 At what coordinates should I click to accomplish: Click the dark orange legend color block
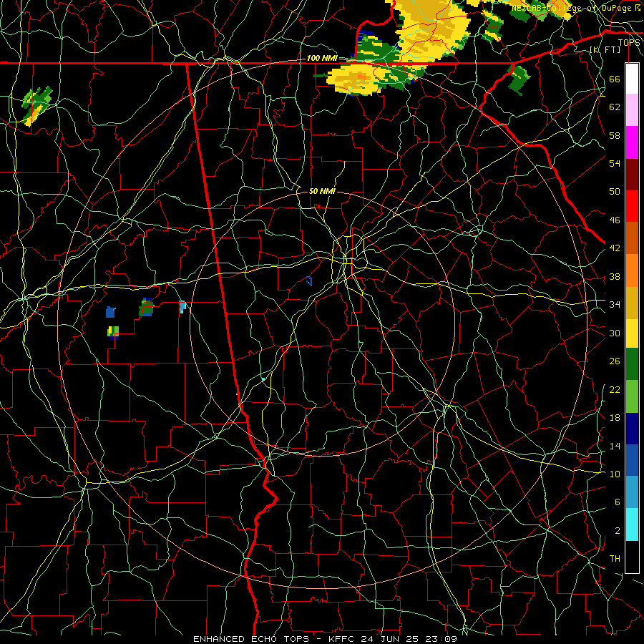(x=632, y=238)
